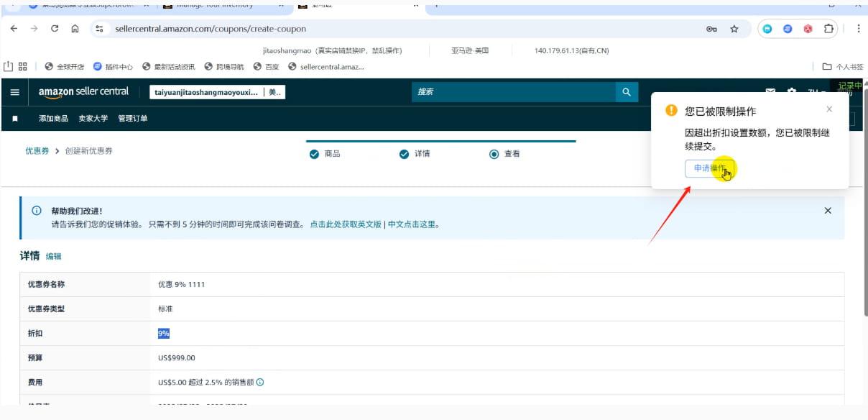This screenshot has height=420, width=868.
Task: Open the sellercentral.amaz... bookmark
Action: point(326,66)
